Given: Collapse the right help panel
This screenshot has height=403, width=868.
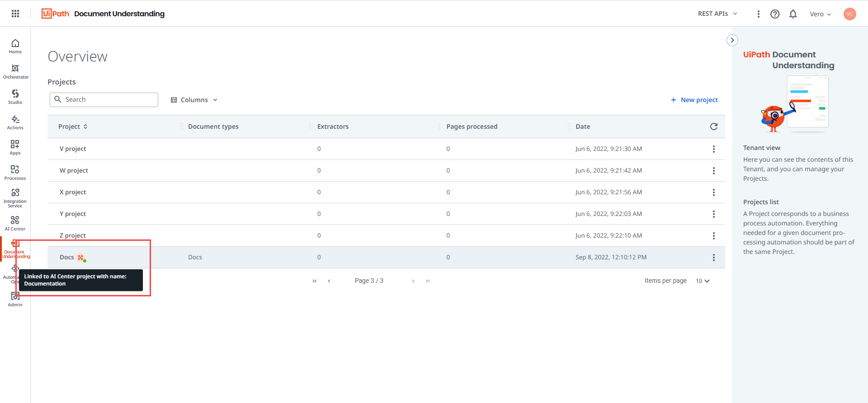Looking at the screenshot, I should (x=732, y=40).
